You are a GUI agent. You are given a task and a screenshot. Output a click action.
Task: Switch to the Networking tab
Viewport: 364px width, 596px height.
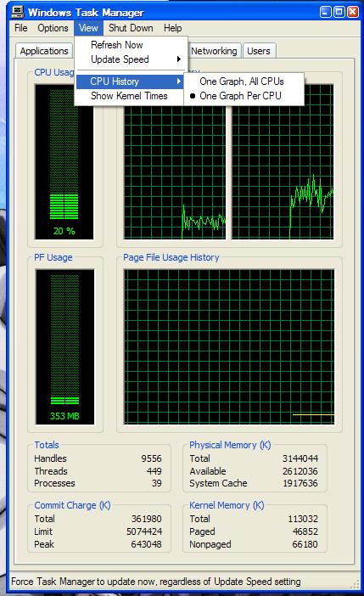click(x=214, y=51)
